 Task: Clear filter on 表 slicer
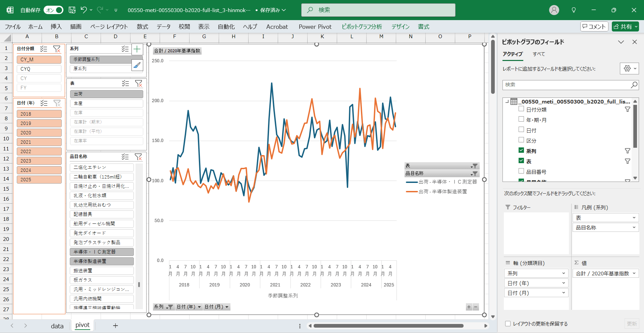[138, 83]
